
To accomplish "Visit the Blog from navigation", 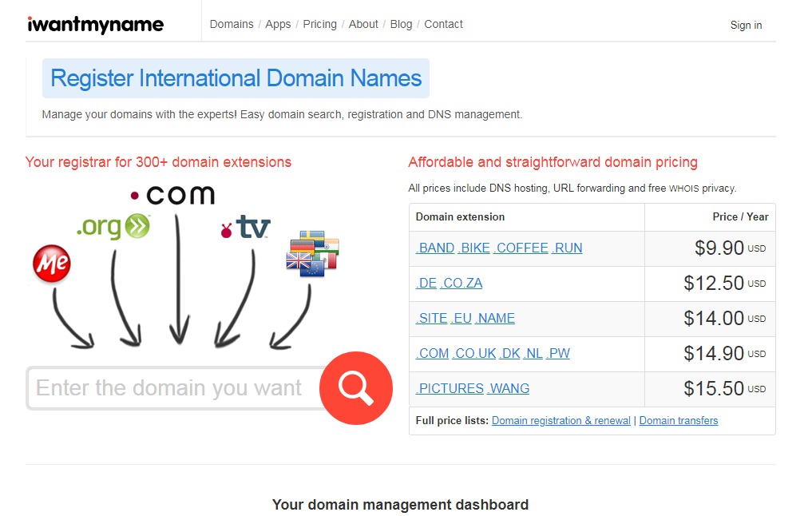I will tap(401, 24).
